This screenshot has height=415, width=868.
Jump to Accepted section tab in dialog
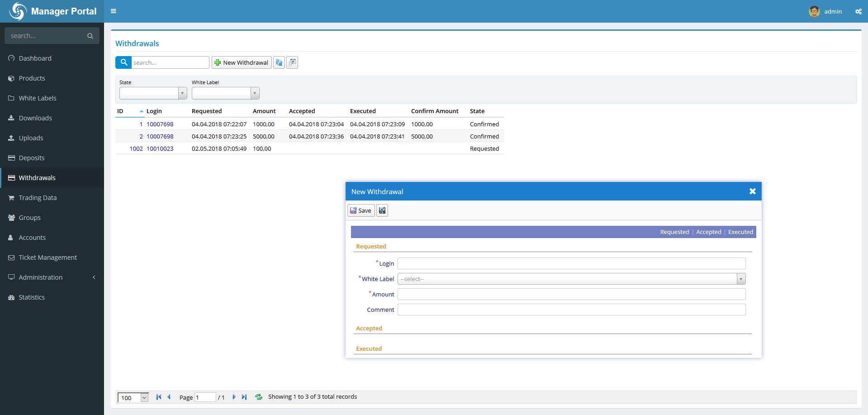(708, 232)
